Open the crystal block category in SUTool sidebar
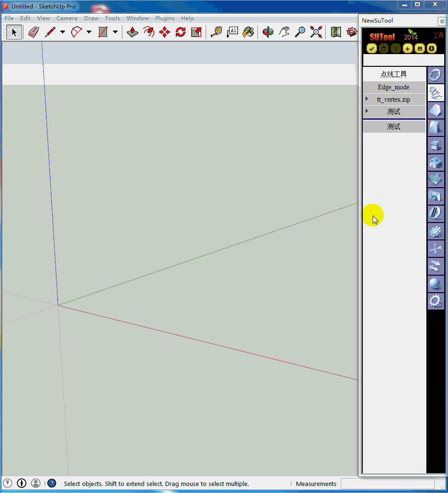 tap(436, 127)
